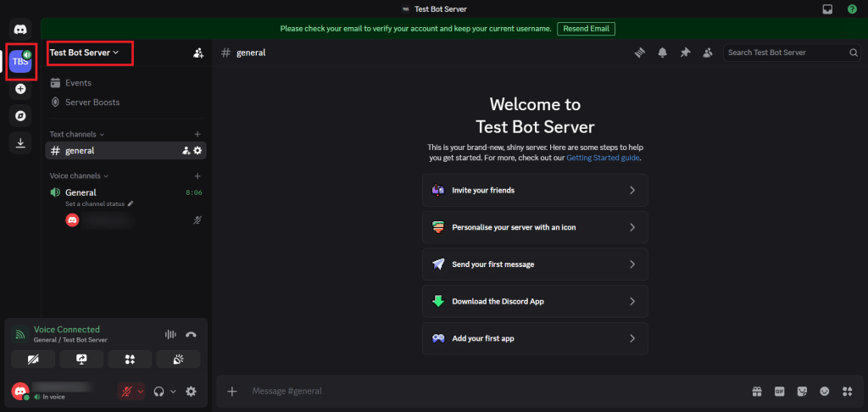Open the GIF picker icon
Viewport: 868px width, 412px height.
(x=780, y=392)
